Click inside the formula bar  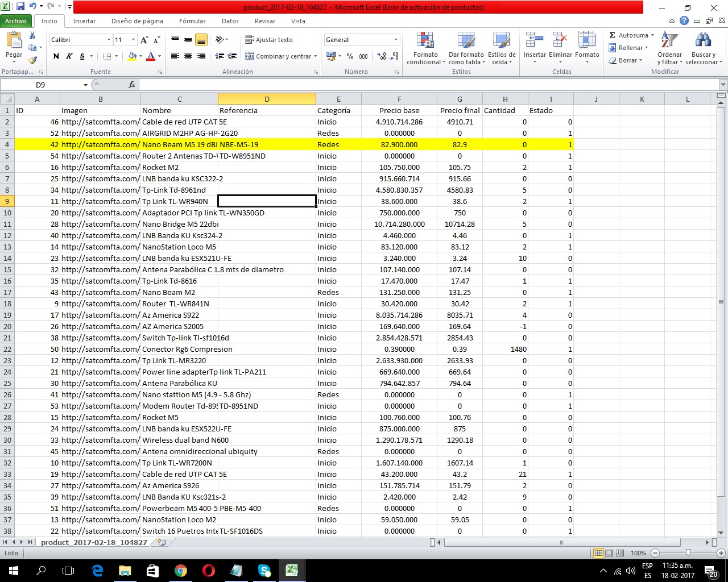point(429,85)
